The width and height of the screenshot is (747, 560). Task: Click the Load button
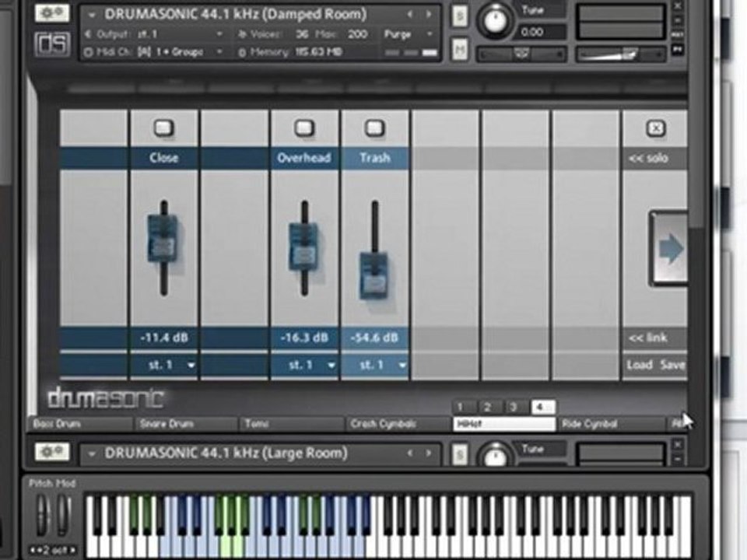[639, 366]
